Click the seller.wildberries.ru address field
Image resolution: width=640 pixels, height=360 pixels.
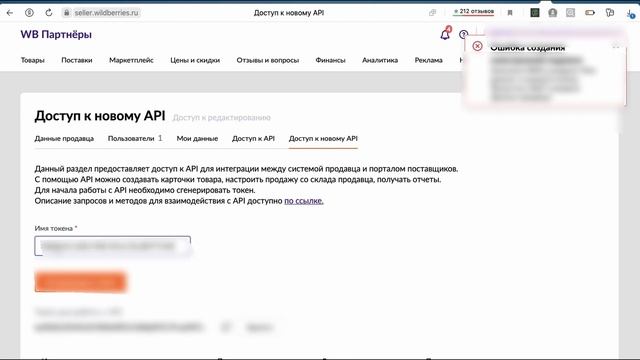(x=107, y=13)
